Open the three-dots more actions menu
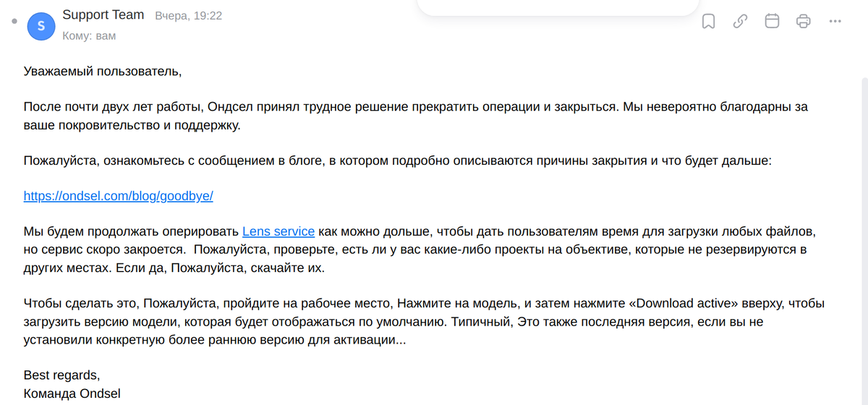 [x=835, y=21]
